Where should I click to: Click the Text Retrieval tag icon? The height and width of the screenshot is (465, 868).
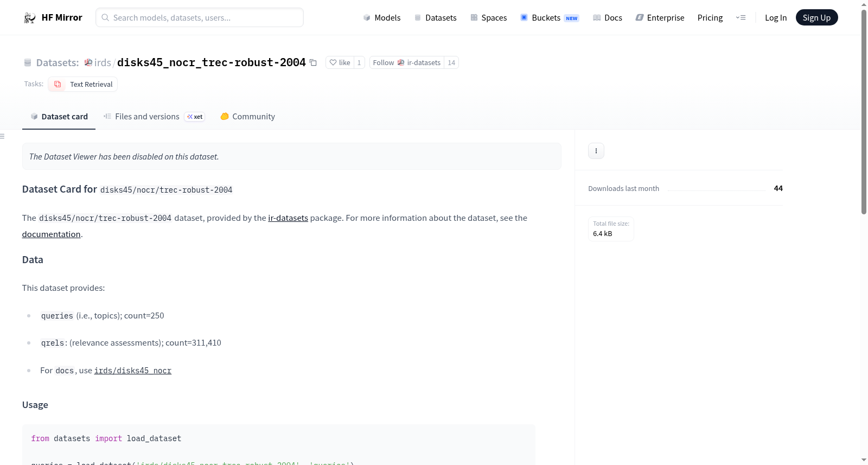tap(58, 84)
